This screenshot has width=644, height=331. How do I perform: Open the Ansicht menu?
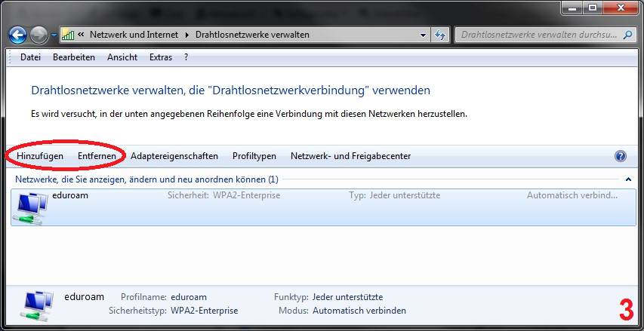click(122, 57)
